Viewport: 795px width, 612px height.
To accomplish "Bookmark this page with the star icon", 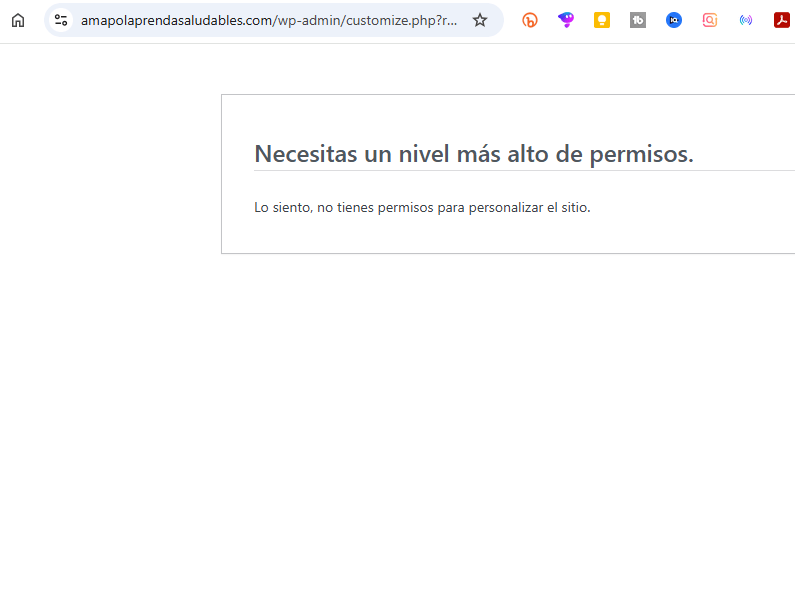I will pos(480,20).
